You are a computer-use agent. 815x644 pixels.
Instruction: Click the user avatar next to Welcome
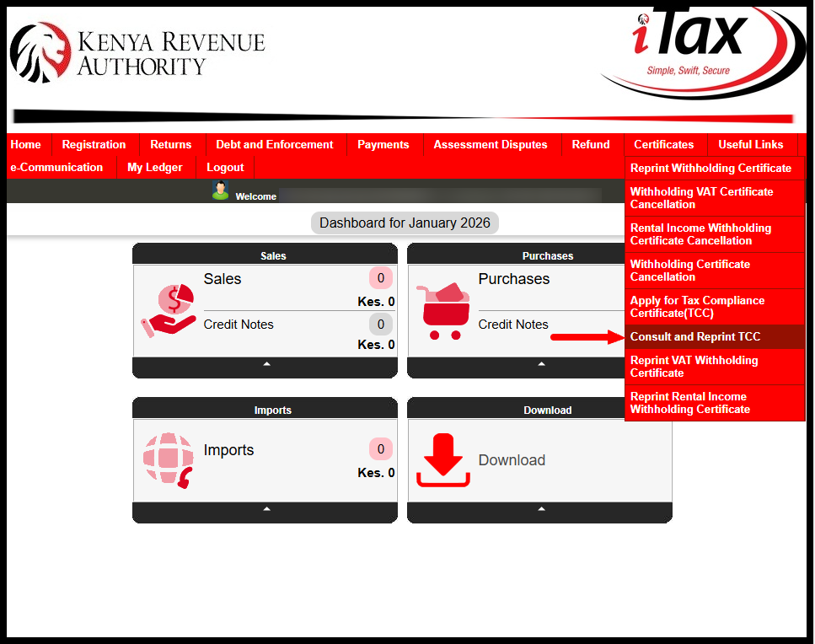pos(219,190)
